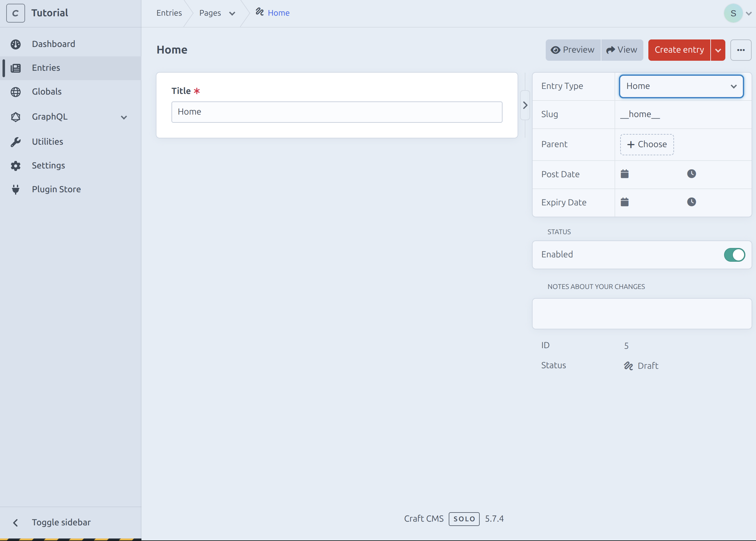Open the Expiry Date time picker

pos(692,202)
